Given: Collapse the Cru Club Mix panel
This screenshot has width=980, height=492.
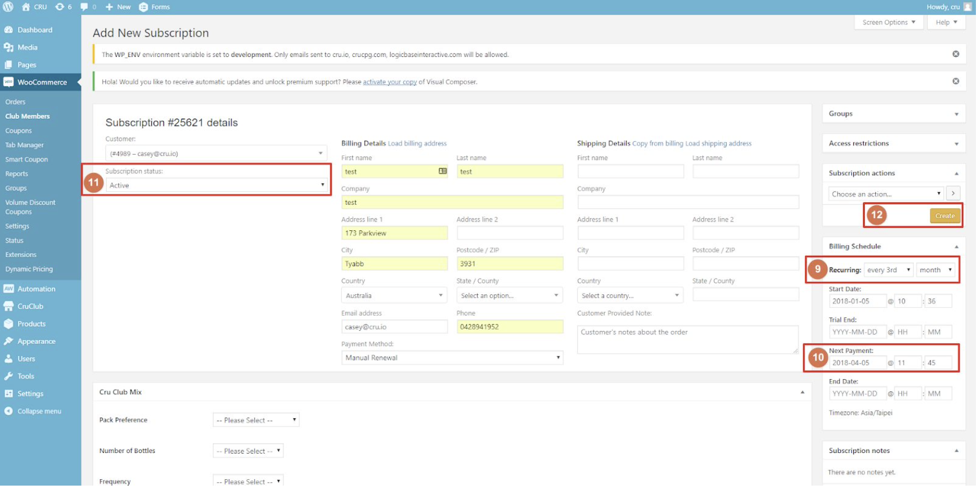Looking at the screenshot, I should (802, 392).
